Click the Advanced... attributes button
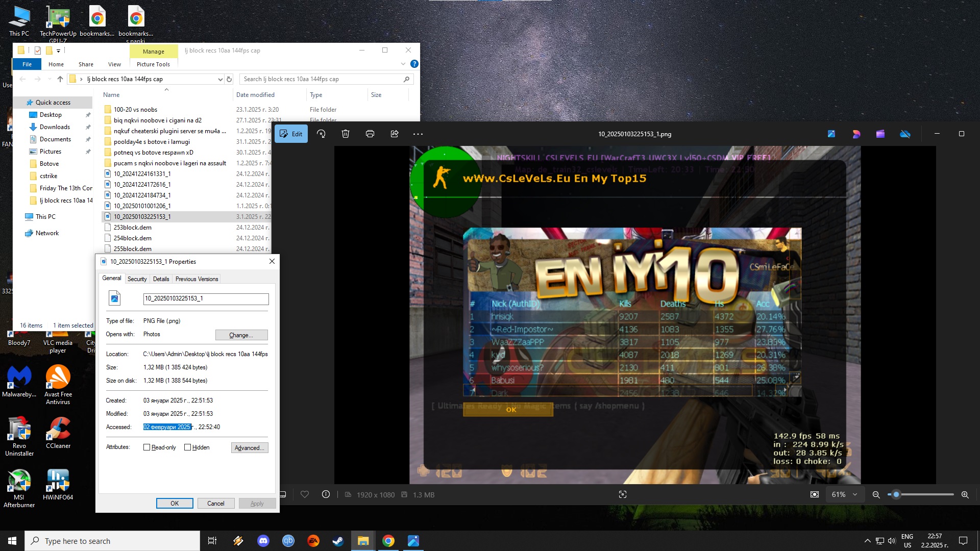980x551 pixels. click(x=250, y=447)
